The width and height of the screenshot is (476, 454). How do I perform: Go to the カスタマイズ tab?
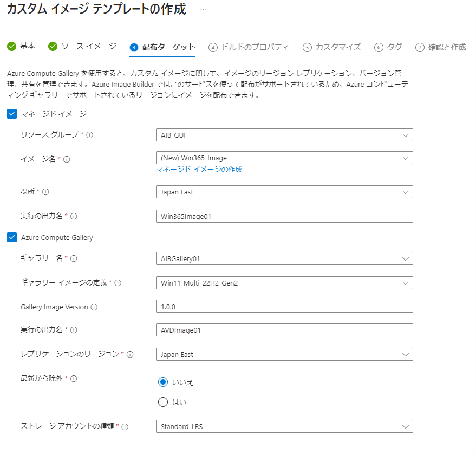point(332,47)
